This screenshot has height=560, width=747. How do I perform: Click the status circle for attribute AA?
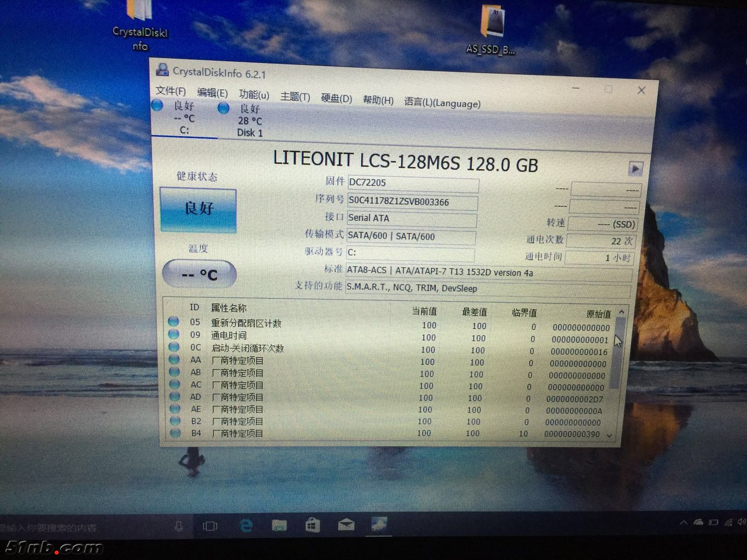point(174,359)
